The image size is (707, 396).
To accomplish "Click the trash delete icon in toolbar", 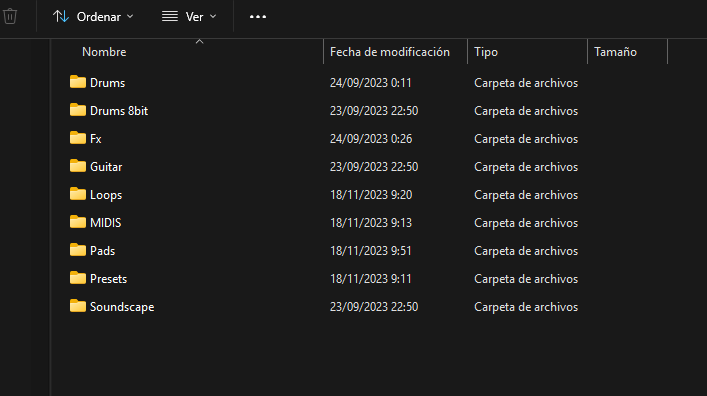I will coord(10,17).
